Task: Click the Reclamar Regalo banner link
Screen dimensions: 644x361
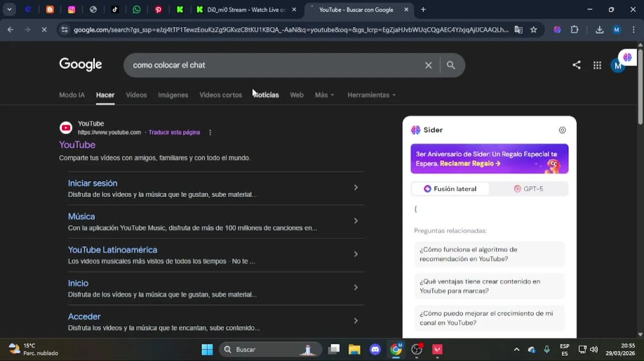Action: click(470, 163)
